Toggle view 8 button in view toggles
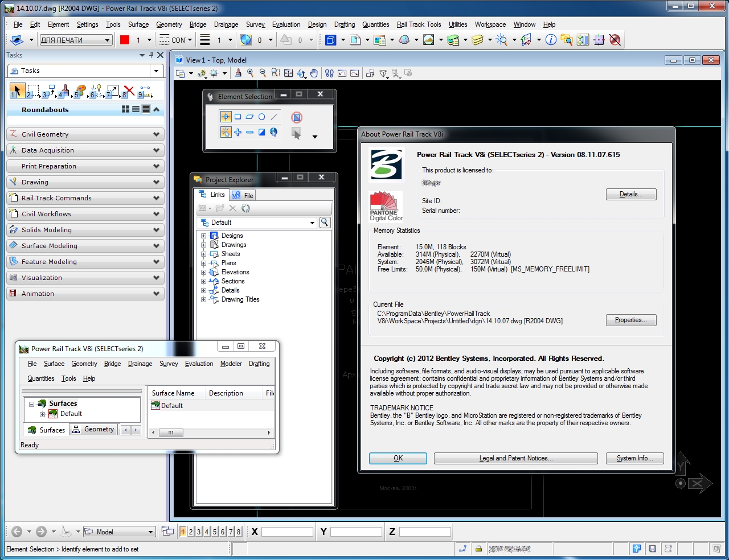 tap(239, 532)
